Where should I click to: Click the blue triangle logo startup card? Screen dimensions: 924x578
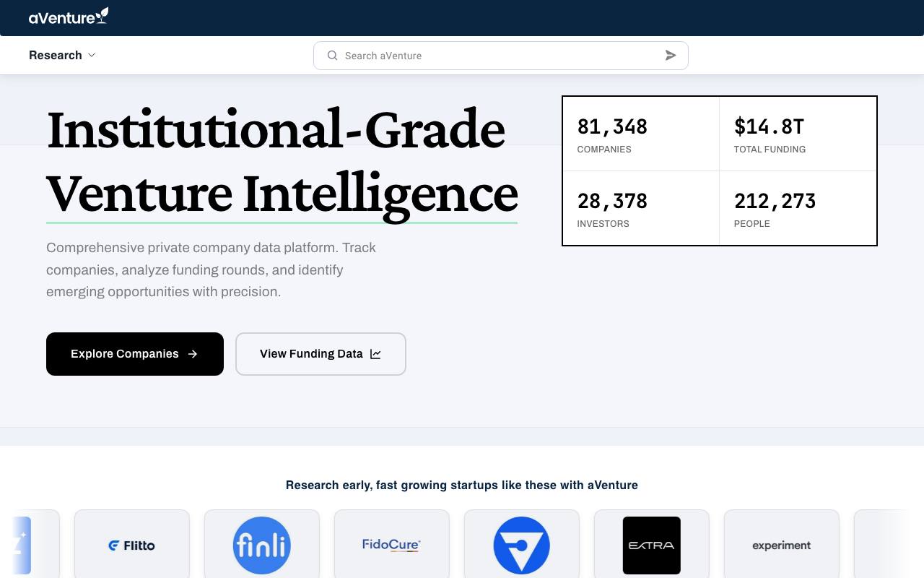[x=522, y=544]
